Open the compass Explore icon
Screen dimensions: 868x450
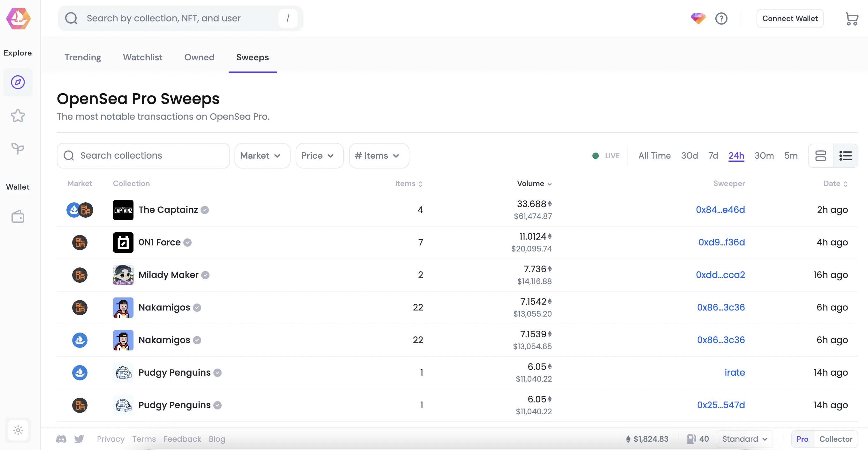(18, 82)
